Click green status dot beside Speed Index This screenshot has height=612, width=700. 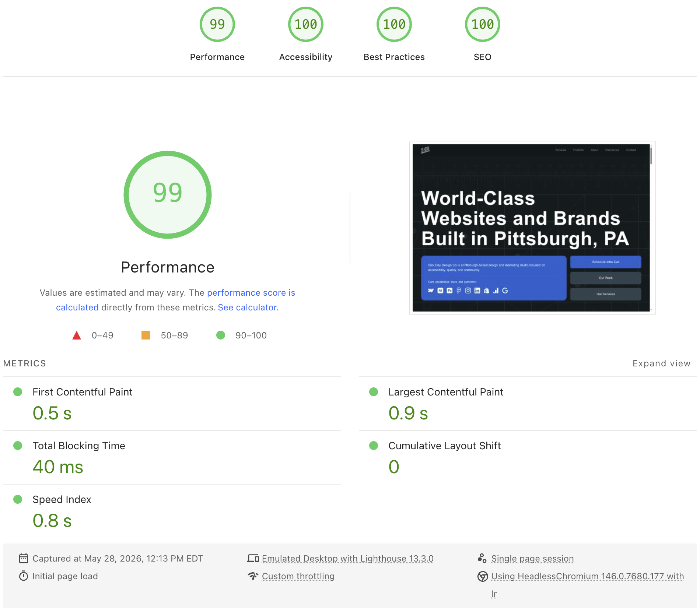click(18, 499)
